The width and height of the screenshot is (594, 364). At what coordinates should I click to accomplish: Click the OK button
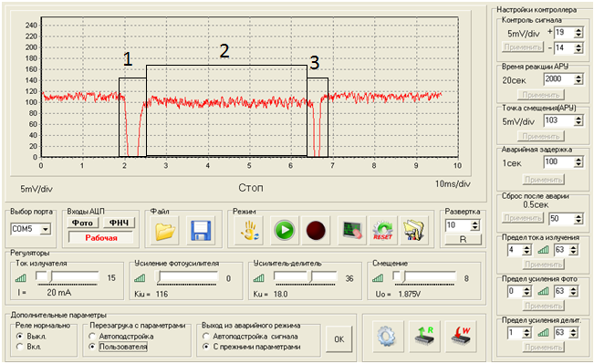coord(339,339)
